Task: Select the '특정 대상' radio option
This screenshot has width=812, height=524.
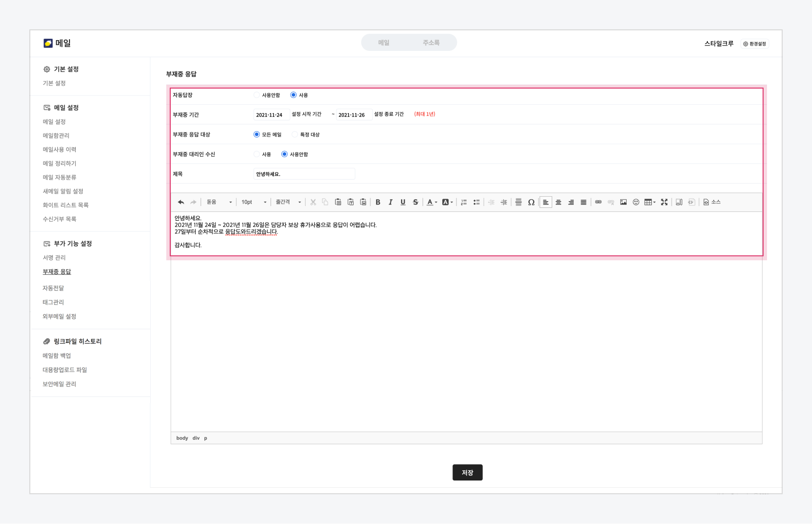Action: tap(295, 135)
